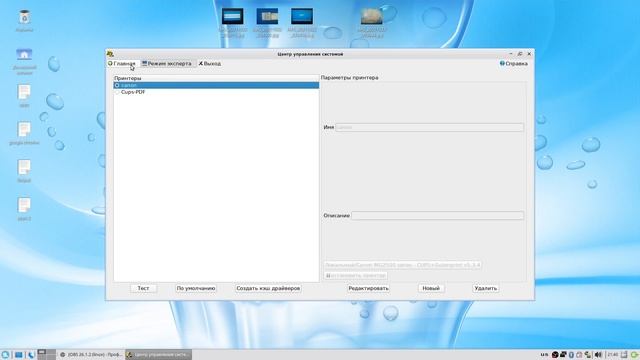Click the Новый button
Image resolution: width=640 pixels, height=360 pixels.
(431, 289)
